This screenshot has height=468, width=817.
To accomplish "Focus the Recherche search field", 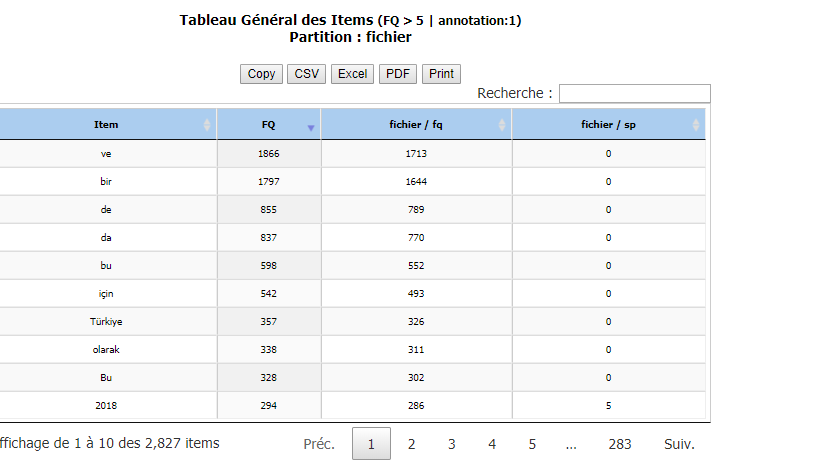I will coord(634,93).
